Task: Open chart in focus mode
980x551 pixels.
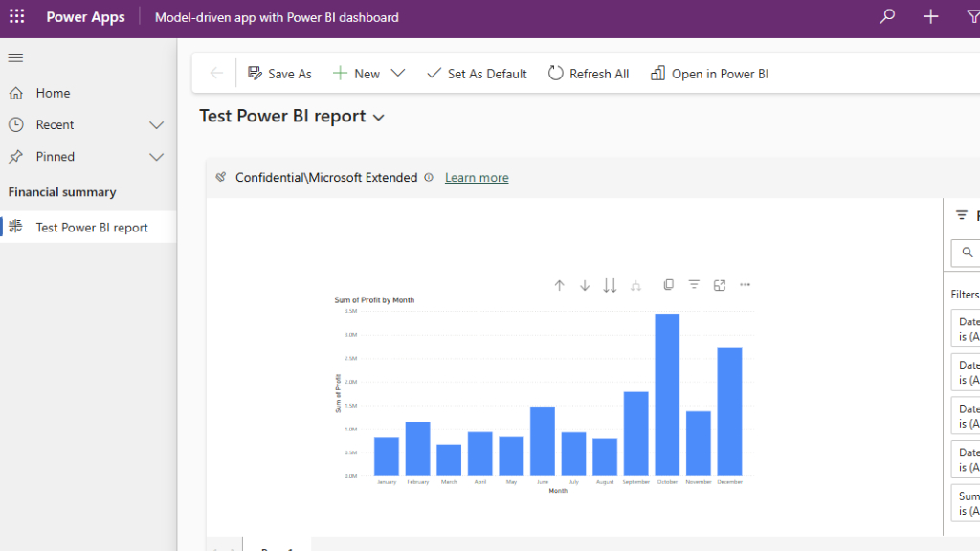Action: click(x=720, y=285)
